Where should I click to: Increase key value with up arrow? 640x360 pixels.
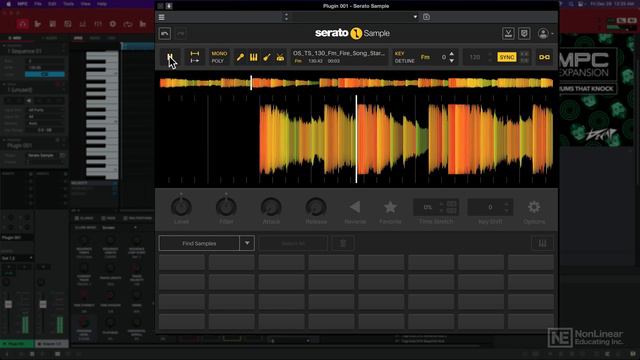451,54
